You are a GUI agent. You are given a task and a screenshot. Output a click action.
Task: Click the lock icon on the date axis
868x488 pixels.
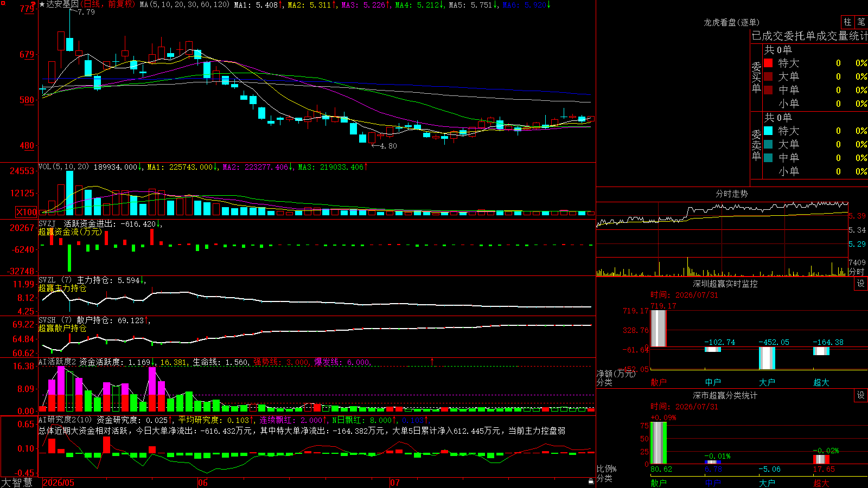point(591,481)
